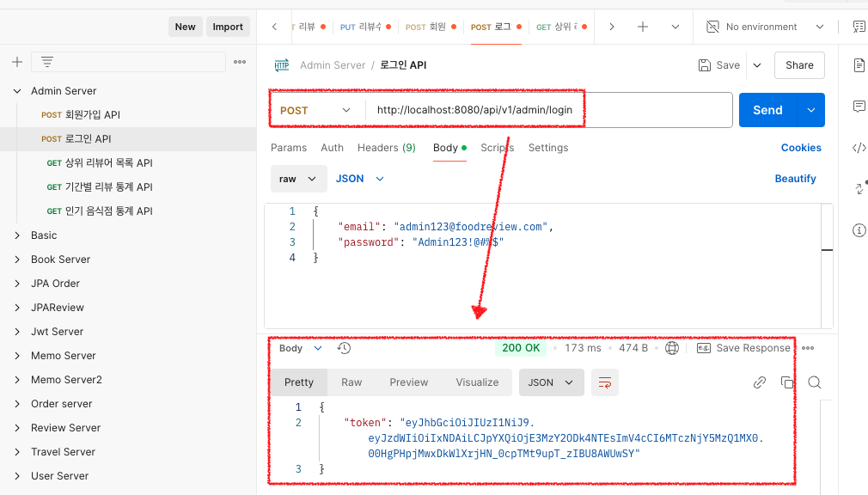The image size is (868, 495).
Task: Open response JSON format dropdown
Action: coord(552,382)
